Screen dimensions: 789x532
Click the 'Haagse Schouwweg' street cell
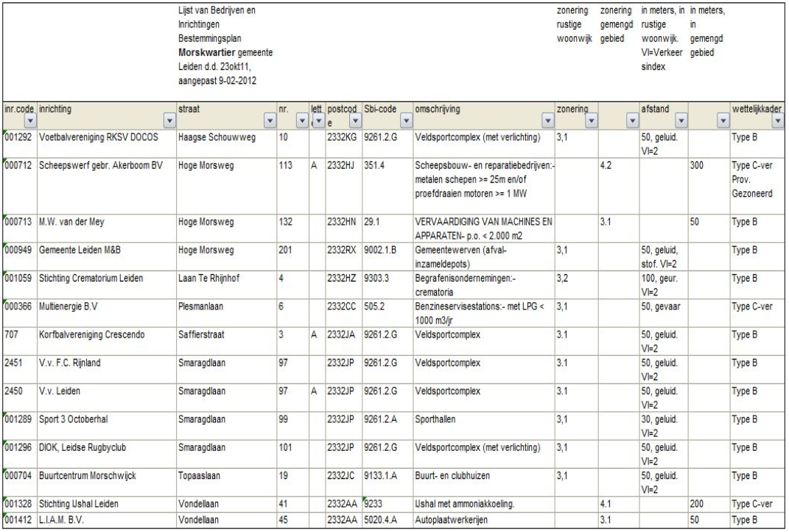click(226, 144)
